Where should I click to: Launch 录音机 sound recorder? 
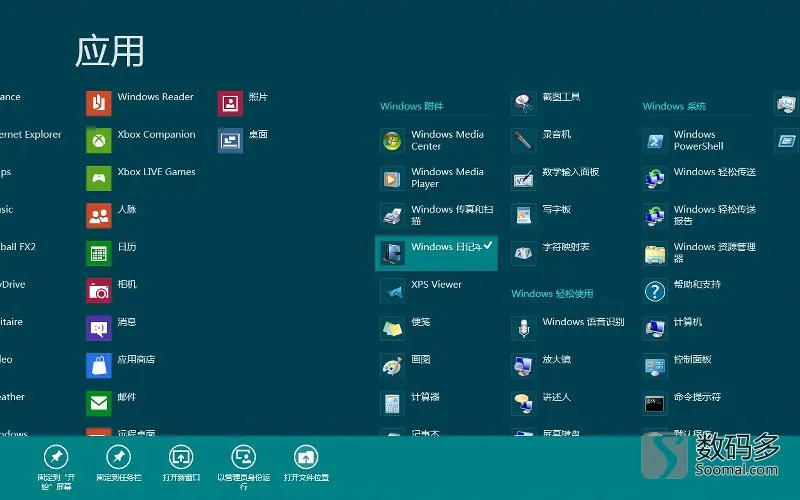coord(541,140)
